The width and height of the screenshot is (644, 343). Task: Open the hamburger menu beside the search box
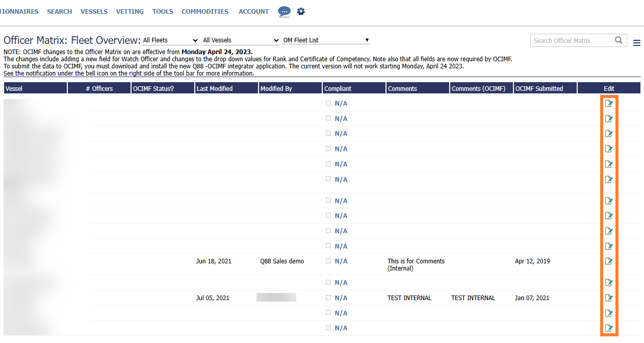[636, 43]
